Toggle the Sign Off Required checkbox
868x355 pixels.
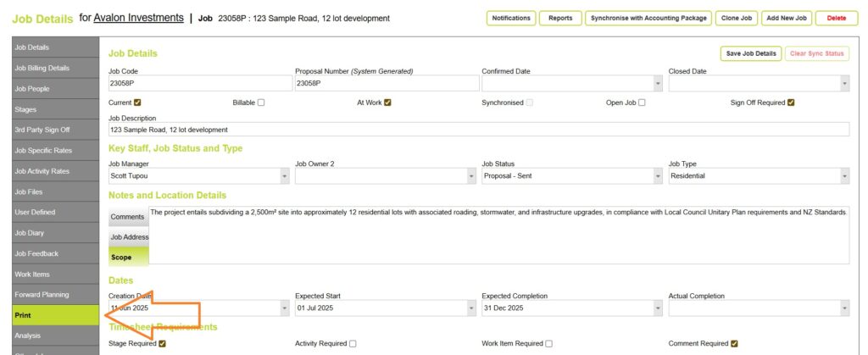791,103
